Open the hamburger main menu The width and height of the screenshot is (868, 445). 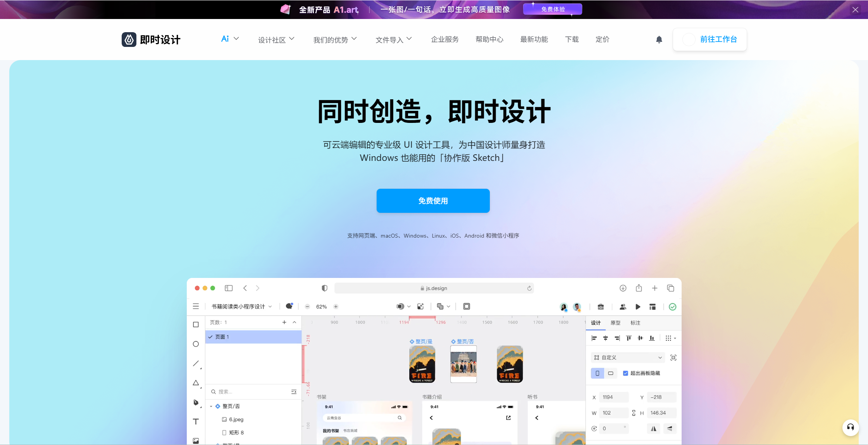coord(196,306)
